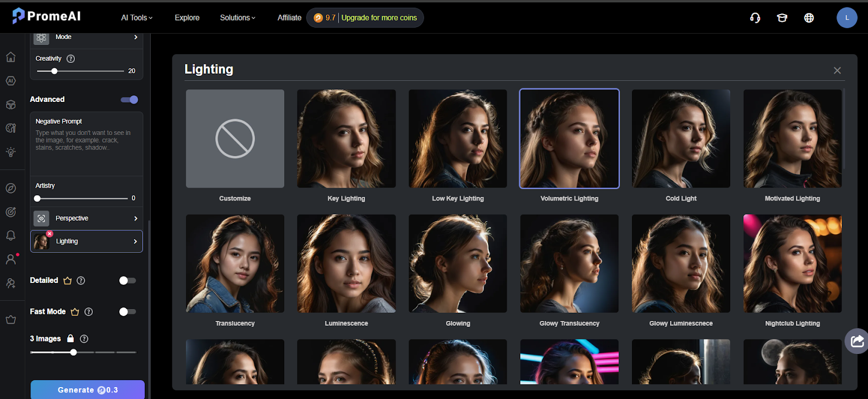Open the crown membership sidebar icon
Image resolution: width=868 pixels, height=399 pixels.
point(11,319)
